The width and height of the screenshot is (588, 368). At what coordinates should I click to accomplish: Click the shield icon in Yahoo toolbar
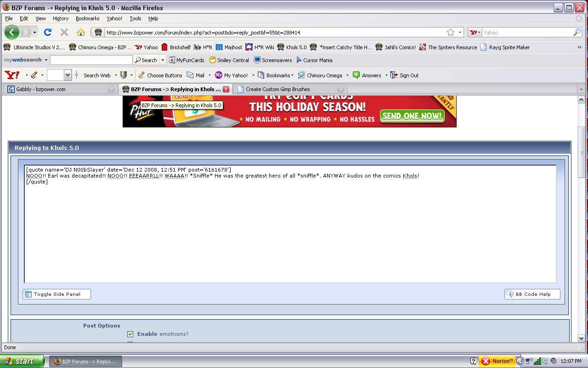pyautogui.click(x=124, y=75)
